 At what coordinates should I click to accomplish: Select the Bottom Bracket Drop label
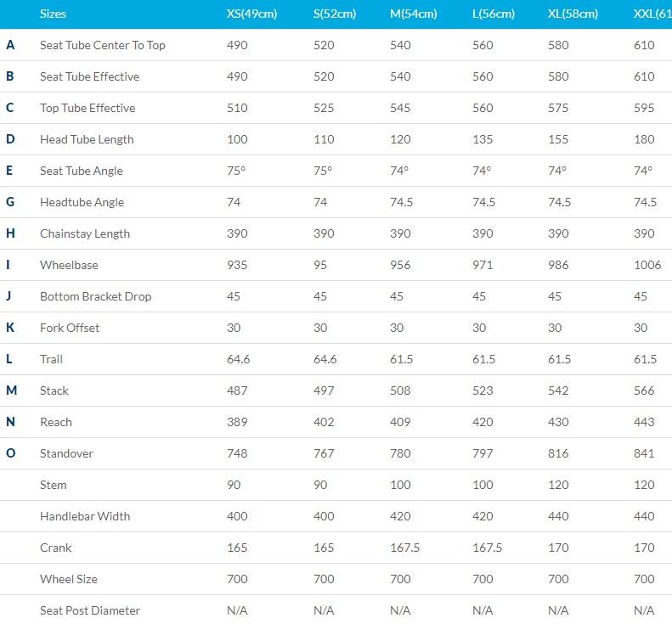click(x=95, y=296)
